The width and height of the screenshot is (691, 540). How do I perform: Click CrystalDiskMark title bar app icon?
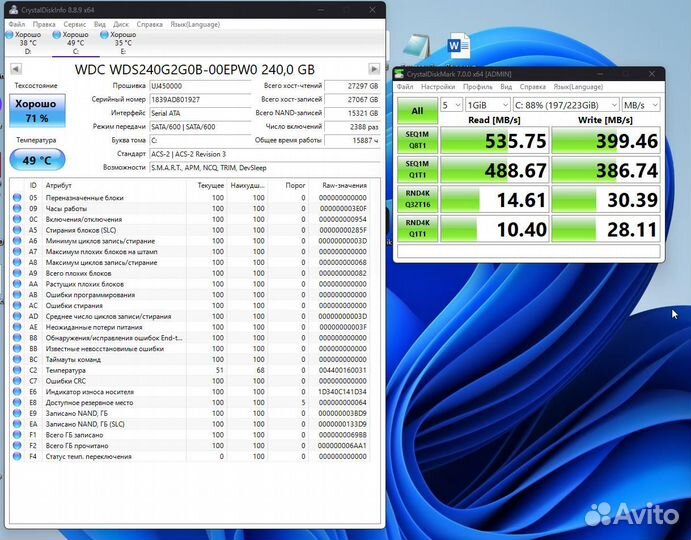point(400,74)
